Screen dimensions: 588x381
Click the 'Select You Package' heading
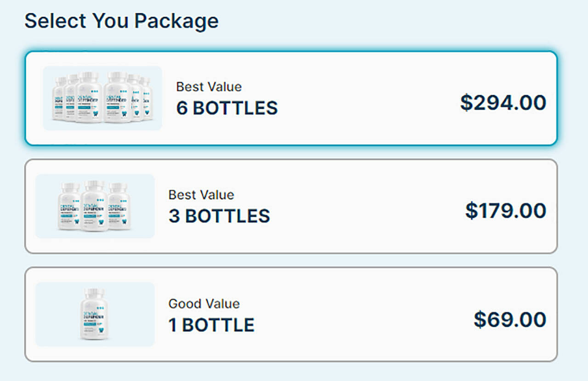121,21
